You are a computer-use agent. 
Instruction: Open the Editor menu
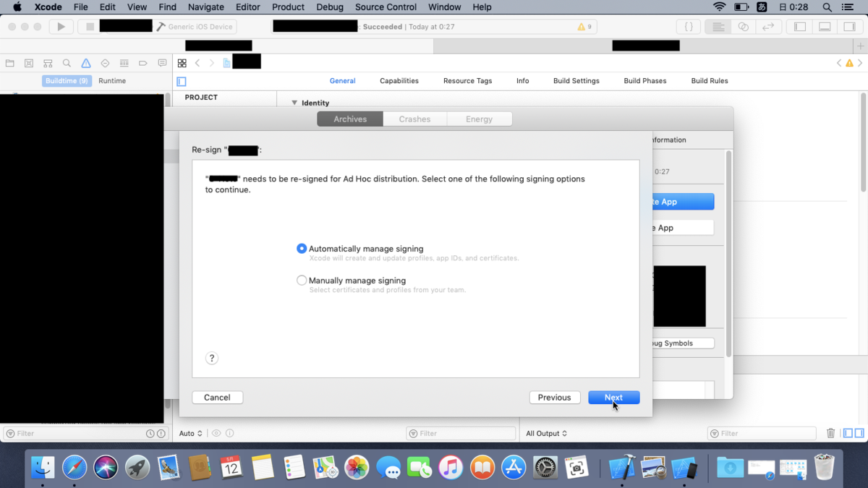[x=247, y=7]
